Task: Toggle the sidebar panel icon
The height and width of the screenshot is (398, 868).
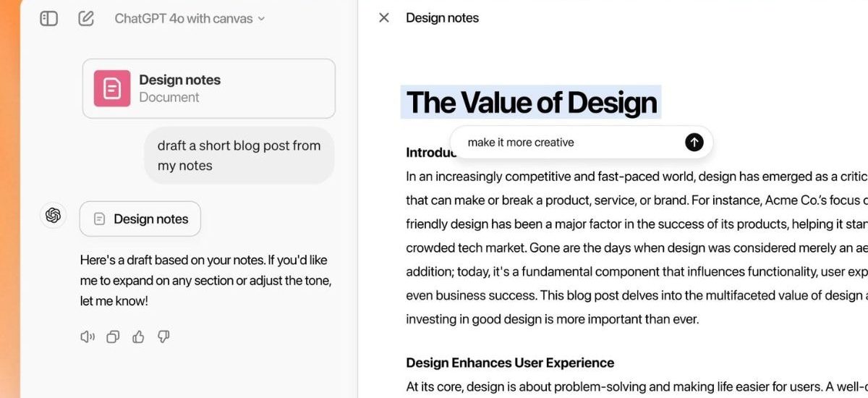Action: click(x=48, y=19)
